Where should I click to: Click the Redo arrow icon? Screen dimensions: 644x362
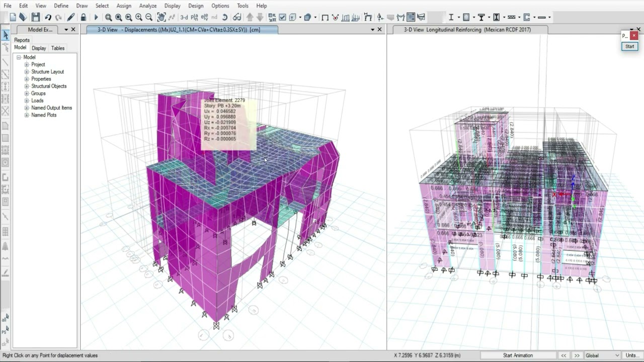pos(58,17)
